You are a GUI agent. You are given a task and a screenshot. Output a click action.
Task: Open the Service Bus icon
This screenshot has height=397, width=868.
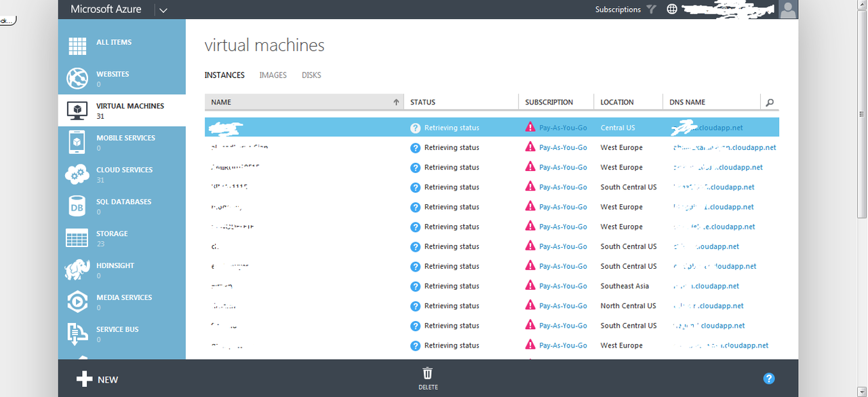[77, 334]
